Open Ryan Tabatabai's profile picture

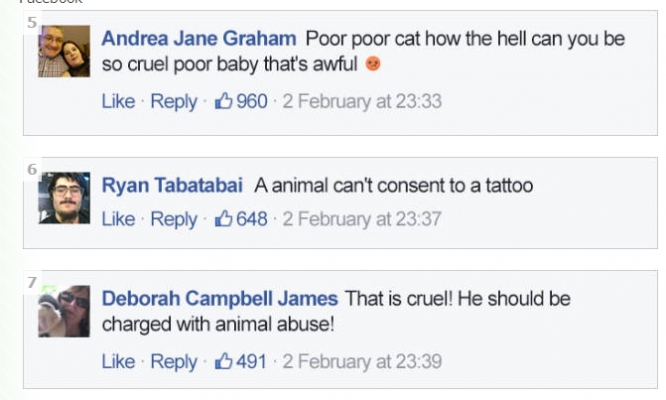click(64, 197)
